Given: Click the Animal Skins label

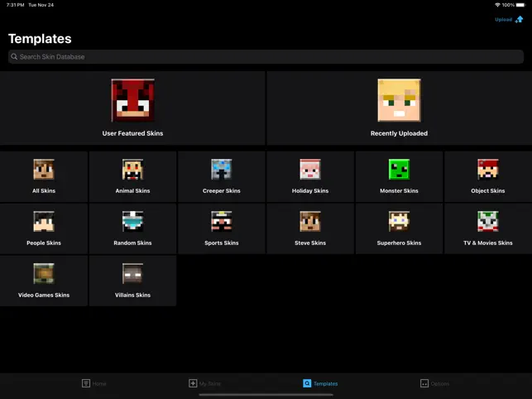Looking at the screenshot, I should [132, 191].
